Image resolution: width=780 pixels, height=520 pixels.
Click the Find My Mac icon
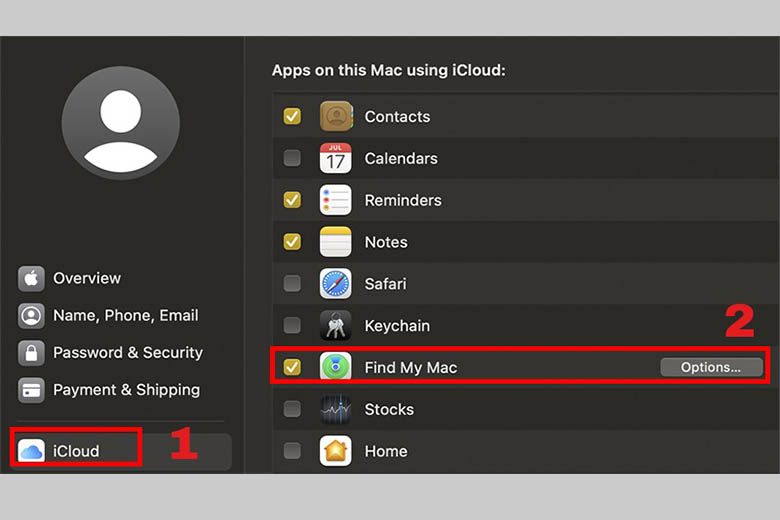click(336, 367)
